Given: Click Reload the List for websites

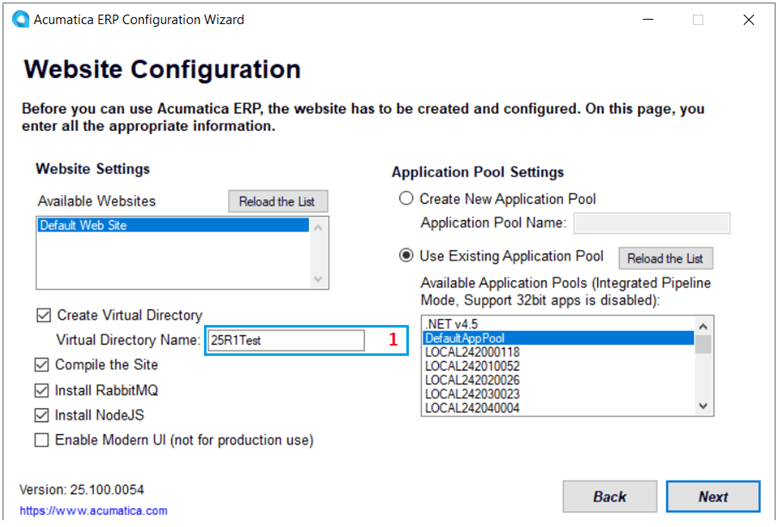Looking at the screenshot, I should (x=277, y=202).
